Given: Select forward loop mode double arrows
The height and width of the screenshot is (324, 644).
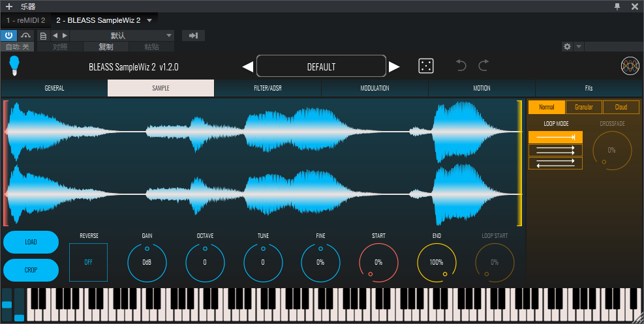Looking at the screenshot, I should [x=555, y=150].
